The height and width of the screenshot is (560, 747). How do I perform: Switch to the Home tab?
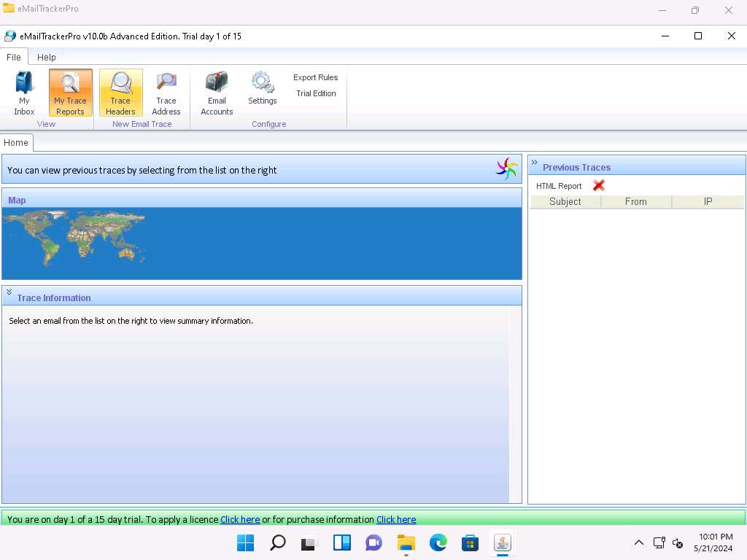[x=16, y=143]
